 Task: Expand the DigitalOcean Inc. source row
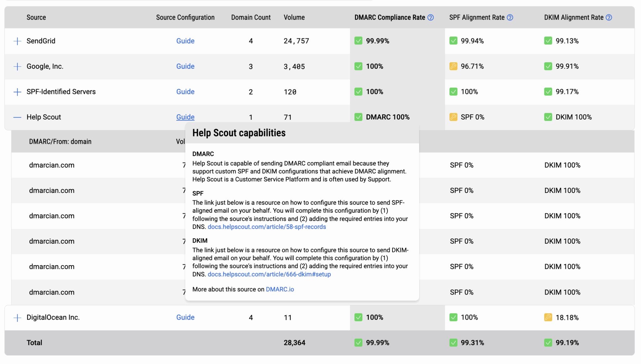(x=18, y=318)
